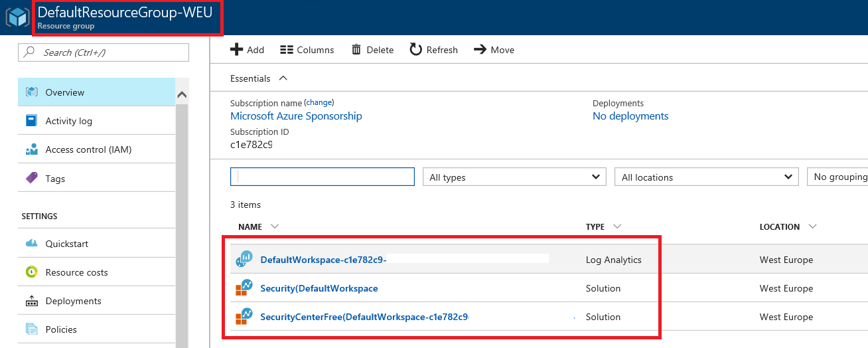Image resolution: width=868 pixels, height=348 pixels.
Task: Click the Access control people icon
Action: pyautogui.click(x=32, y=149)
